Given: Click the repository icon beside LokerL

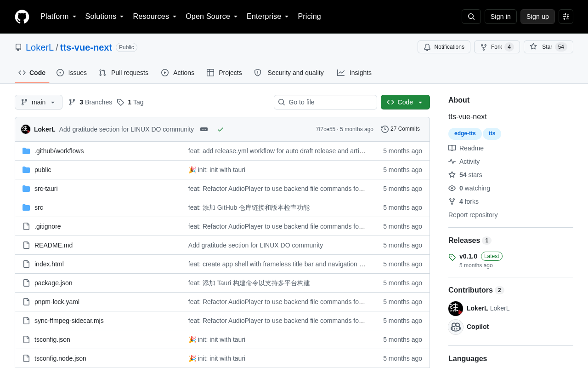Looking at the screenshot, I should 18,47.
